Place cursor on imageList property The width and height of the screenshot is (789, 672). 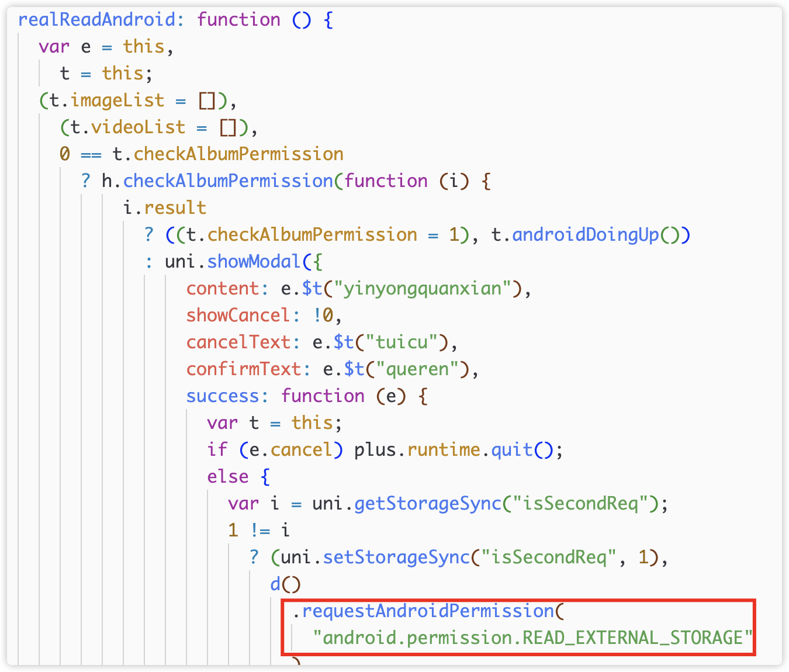click(117, 101)
